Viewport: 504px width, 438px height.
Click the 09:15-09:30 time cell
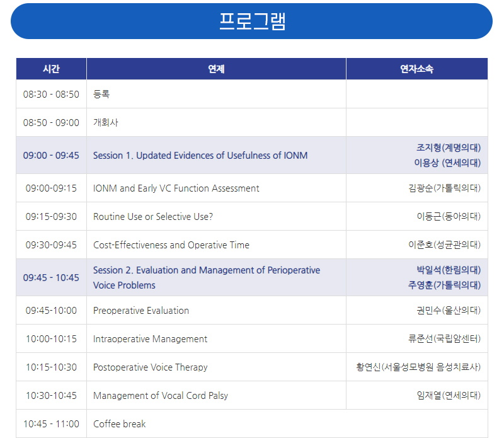pyautogui.click(x=51, y=216)
